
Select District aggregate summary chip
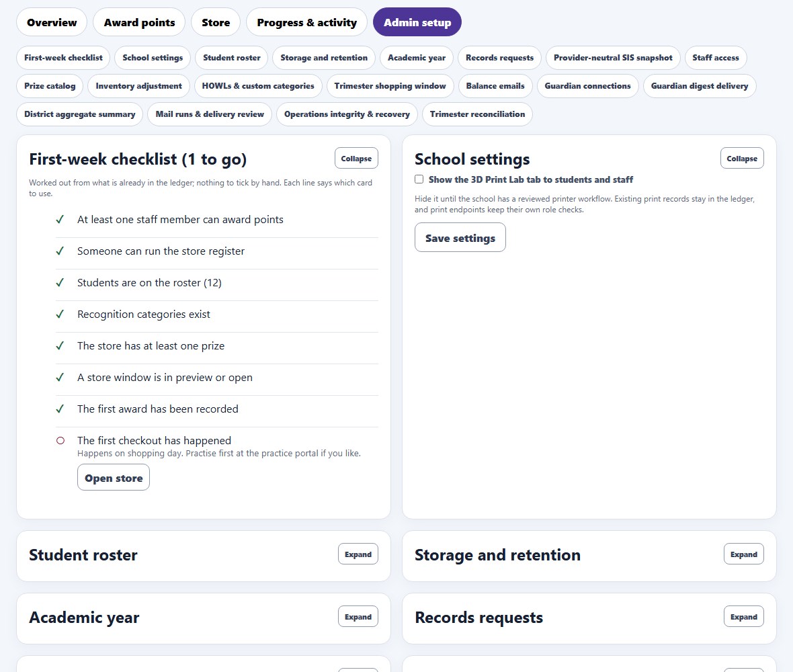pos(80,114)
